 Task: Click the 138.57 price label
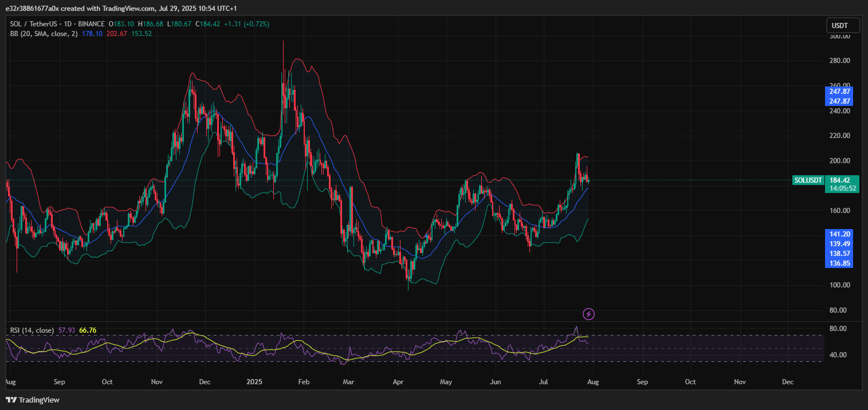(839, 253)
